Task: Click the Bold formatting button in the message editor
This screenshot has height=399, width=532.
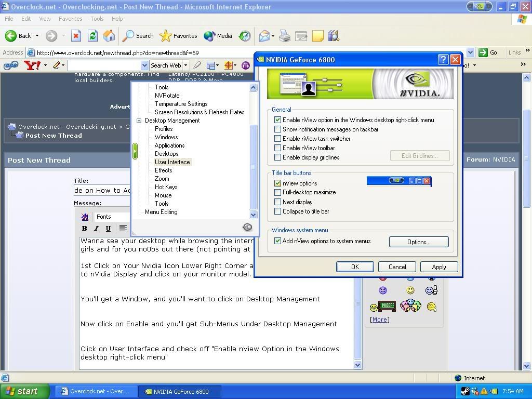Action: coord(85,229)
